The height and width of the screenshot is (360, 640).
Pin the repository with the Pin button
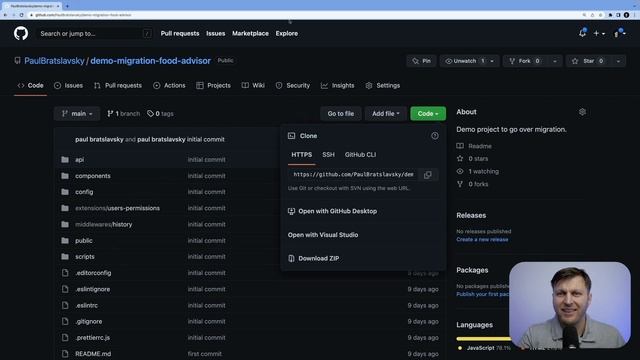(421, 61)
